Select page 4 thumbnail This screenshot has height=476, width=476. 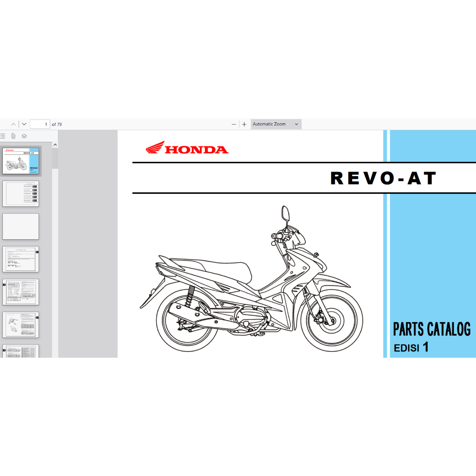20,259
